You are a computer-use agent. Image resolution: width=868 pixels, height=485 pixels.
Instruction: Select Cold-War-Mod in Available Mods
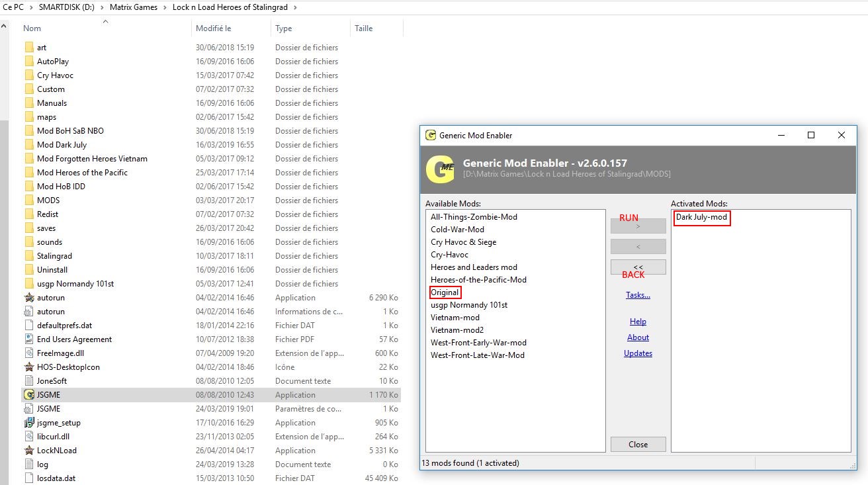[457, 229]
